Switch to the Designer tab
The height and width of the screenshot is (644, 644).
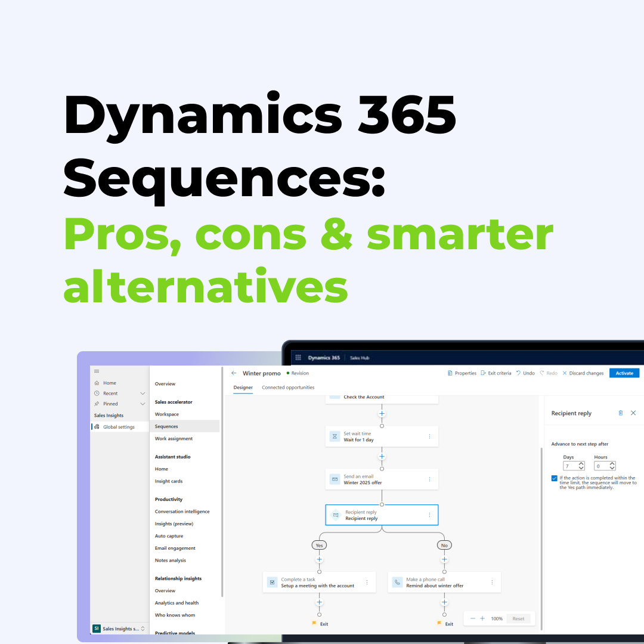tap(243, 388)
